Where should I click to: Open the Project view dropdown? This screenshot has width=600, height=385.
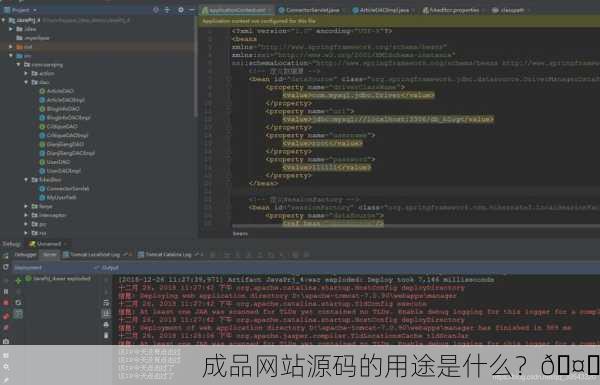pyautogui.click(x=21, y=10)
